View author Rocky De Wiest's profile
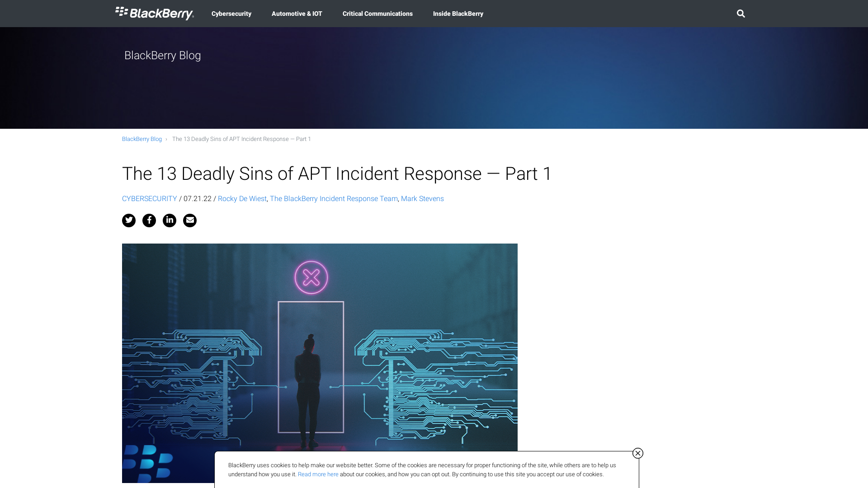 coord(242,199)
